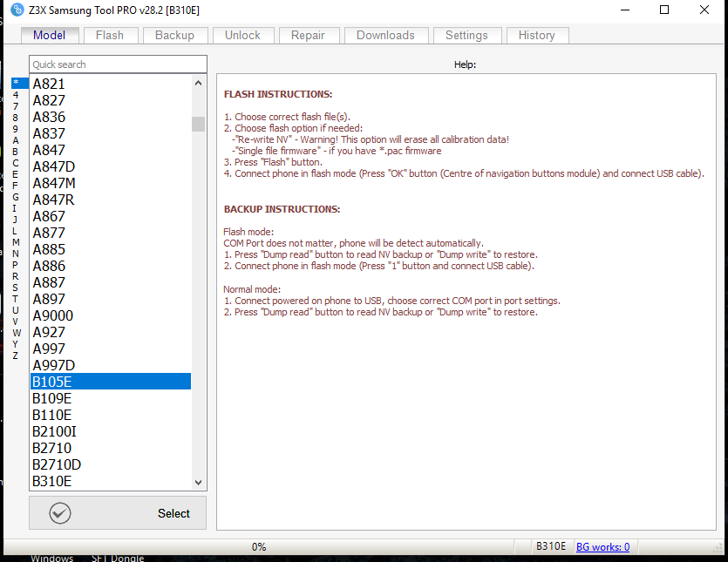Choose model A886 from the list
The height and width of the screenshot is (562, 728).
111,266
